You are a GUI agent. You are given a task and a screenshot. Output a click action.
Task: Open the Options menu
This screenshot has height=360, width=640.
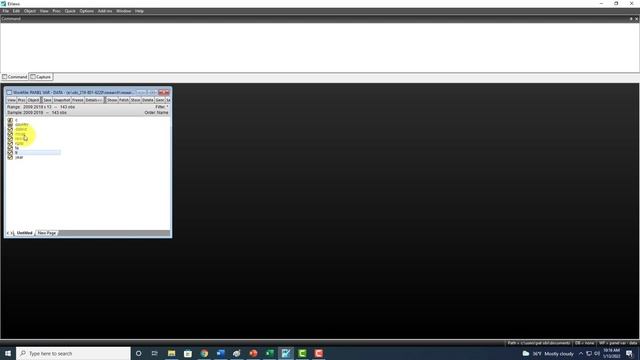(87, 11)
